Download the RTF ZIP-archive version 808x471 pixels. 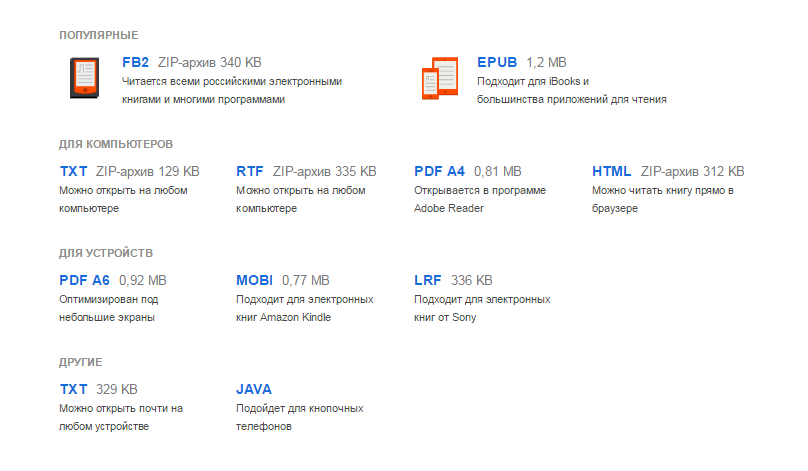250,171
